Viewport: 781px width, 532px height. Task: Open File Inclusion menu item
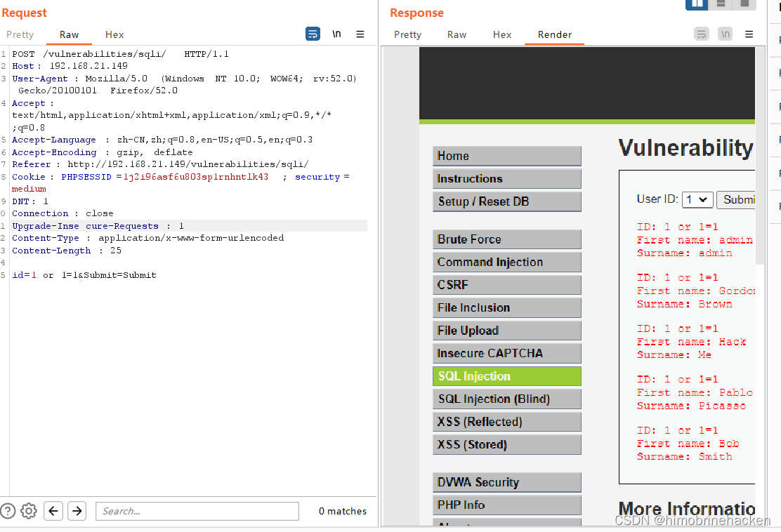point(507,307)
